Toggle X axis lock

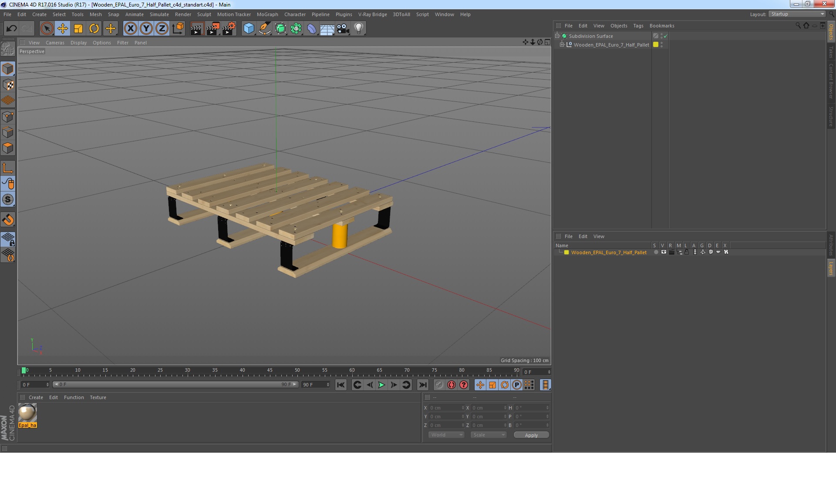(x=130, y=29)
